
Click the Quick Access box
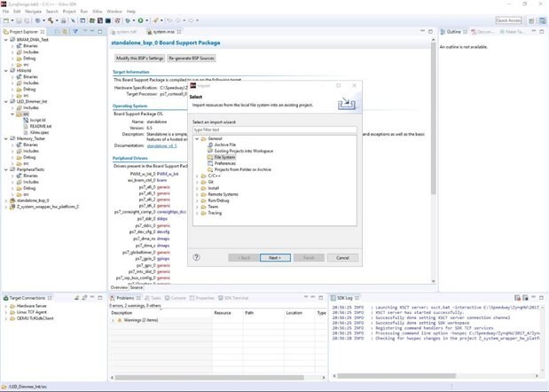coord(508,19)
